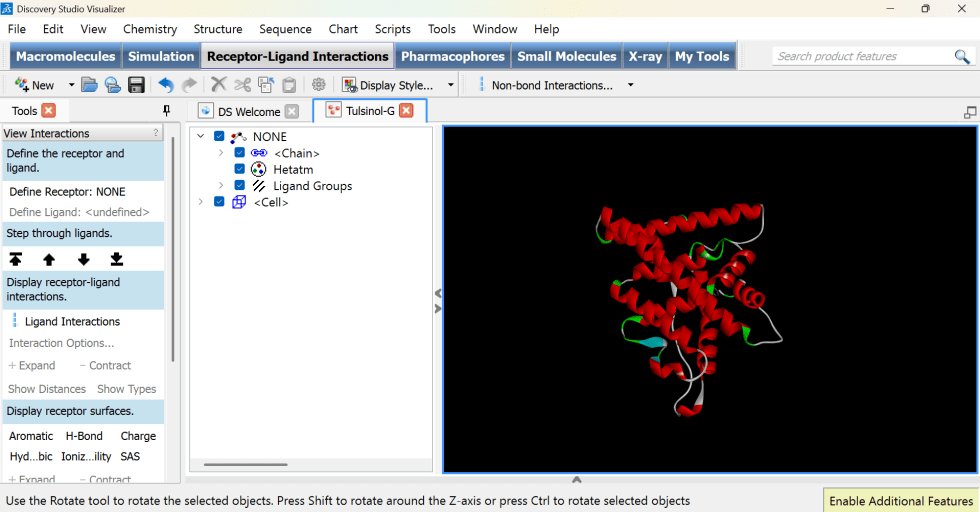This screenshot has width=980, height=512.
Task: Step to previous ligand up arrow
Action: tap(49, 259)
